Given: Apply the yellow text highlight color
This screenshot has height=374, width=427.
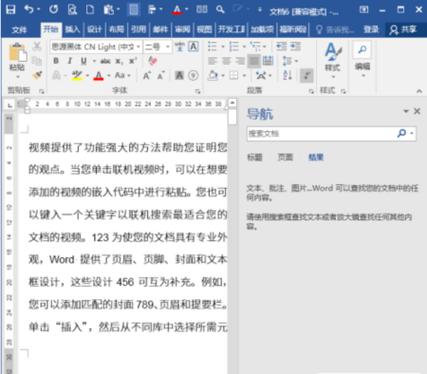Looking at the screenshot, I should tap(77, 76).
